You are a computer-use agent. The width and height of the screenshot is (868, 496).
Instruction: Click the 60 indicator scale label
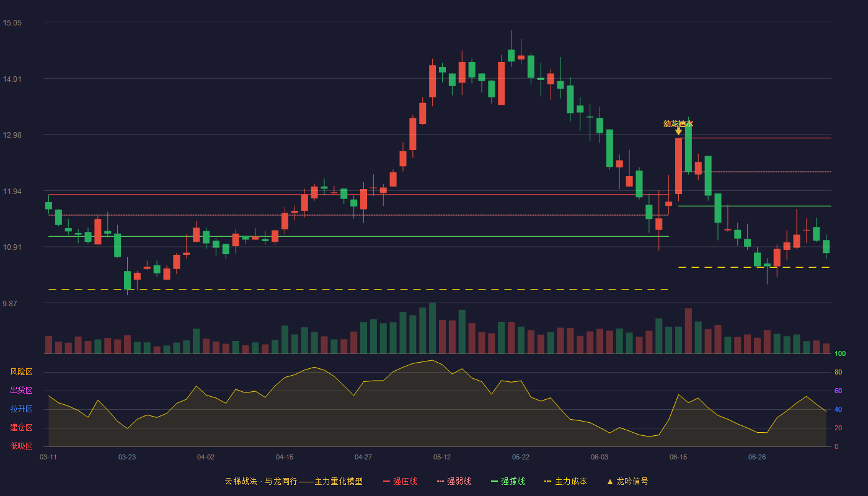point(838,391)
